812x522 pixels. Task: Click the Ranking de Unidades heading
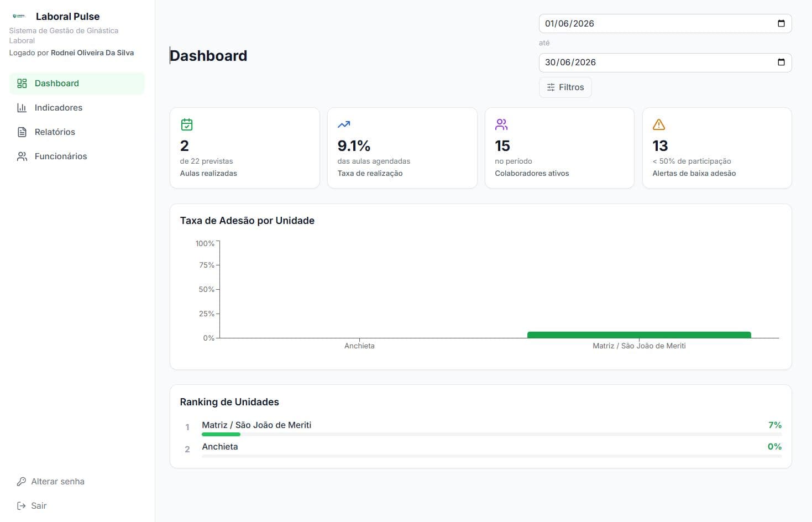coord(229,402)
